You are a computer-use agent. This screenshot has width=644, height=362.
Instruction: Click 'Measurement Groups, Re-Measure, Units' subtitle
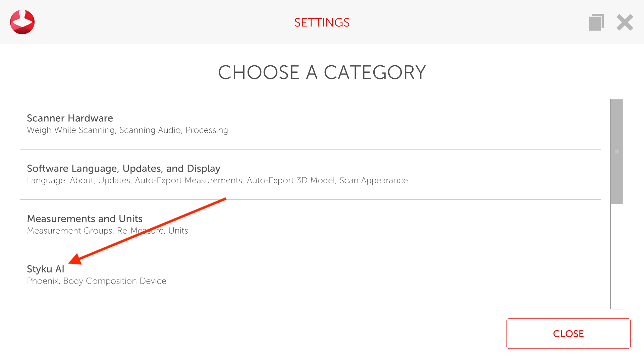(x=107, y=231)
